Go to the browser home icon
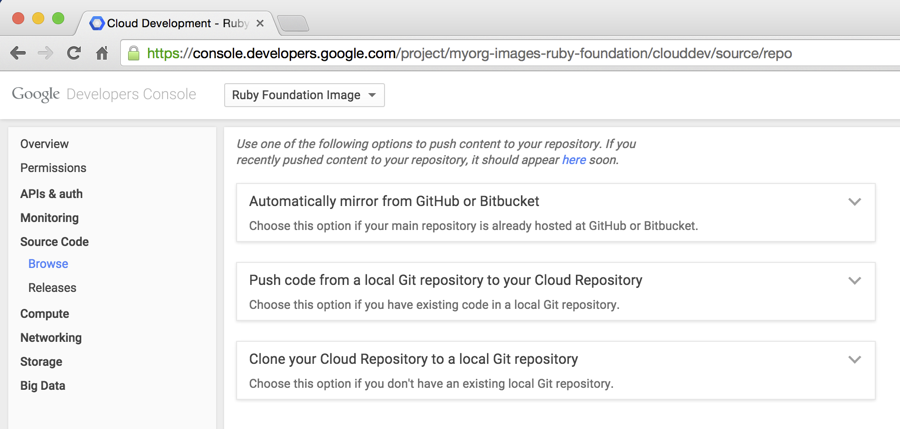The image size is (900, 429). (x=102, y=53)
